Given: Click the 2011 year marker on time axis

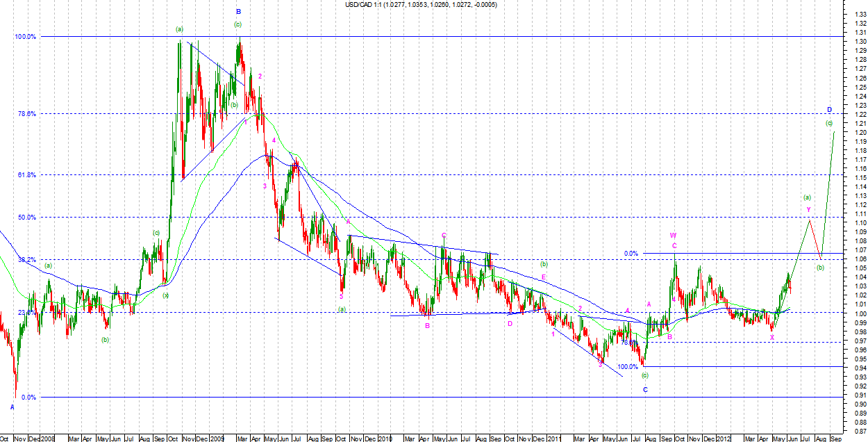Looking at the screenshot, I should 554,438.
